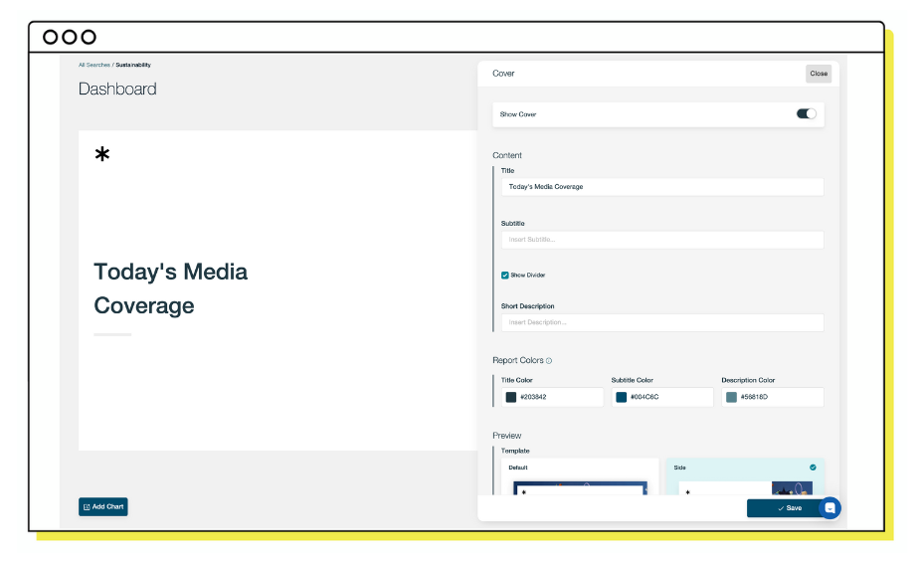Click the asterisk logo on the cover preview
Image resolution: width=924 pixels, height=563 pixels.
[x=101, y=155]
